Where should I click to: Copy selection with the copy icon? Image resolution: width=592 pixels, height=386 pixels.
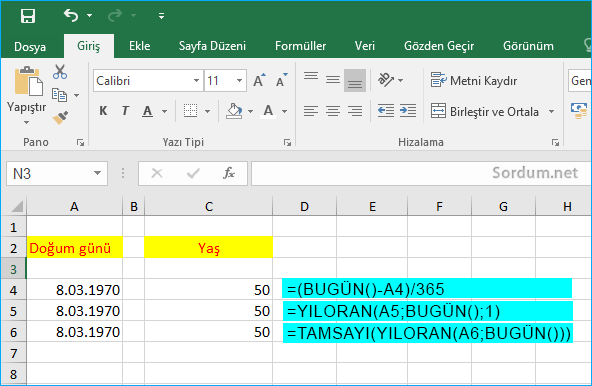tap(59, 95)
